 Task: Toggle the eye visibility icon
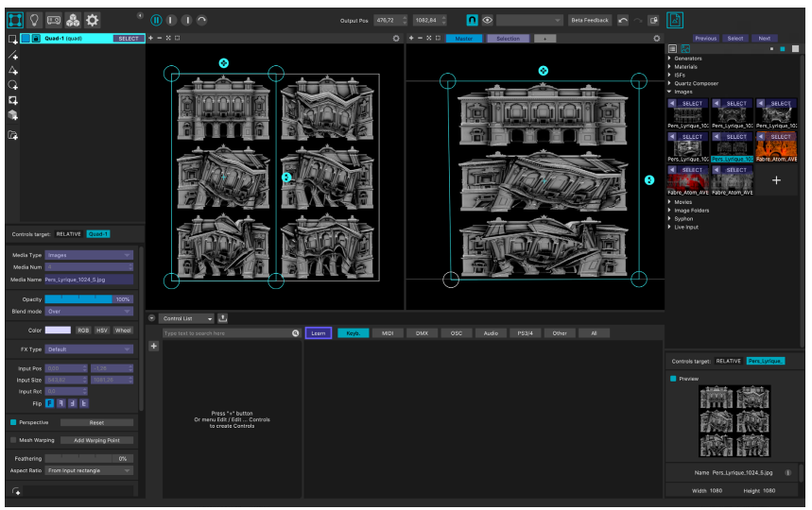pyautogui.click(x=488, y=20)
